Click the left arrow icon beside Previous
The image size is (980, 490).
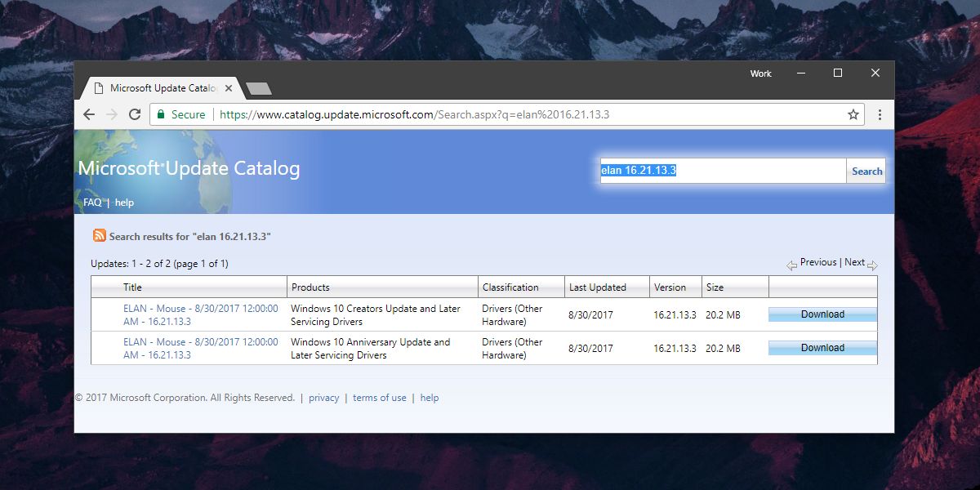tap(791, 265)
